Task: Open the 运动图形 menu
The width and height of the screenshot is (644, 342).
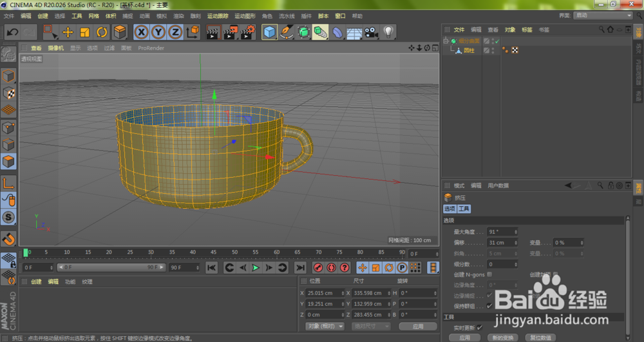Action: 245,15
